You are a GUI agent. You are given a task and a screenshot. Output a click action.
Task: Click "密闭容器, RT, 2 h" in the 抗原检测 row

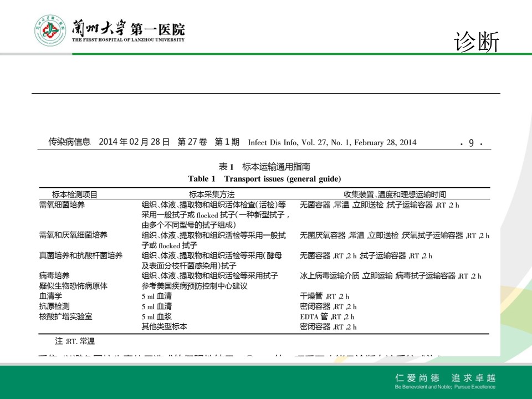tap(328, 306)
